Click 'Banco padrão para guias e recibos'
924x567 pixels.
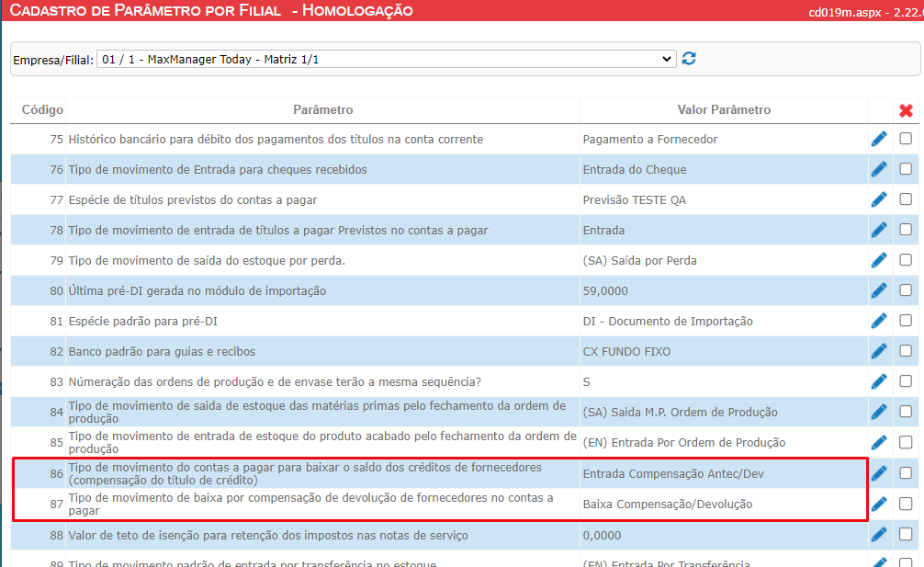coord(162,351)
